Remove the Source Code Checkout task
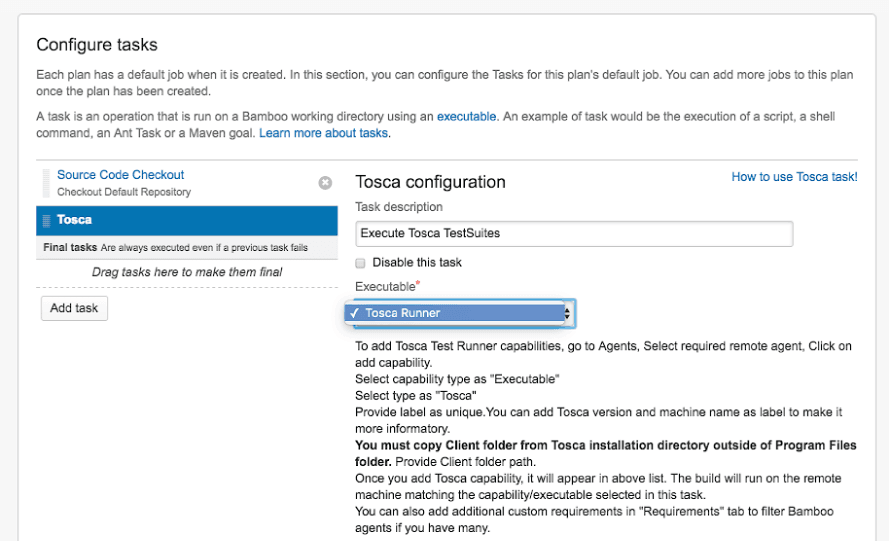Viewport: 889px width, 541px height. (x=325, y=183)
